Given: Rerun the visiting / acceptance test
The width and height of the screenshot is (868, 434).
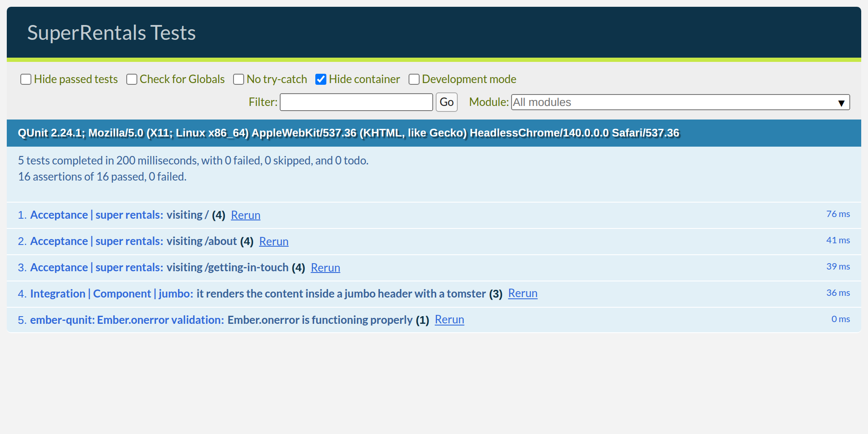Looking at the screenshot, I should tap(245, 215).
